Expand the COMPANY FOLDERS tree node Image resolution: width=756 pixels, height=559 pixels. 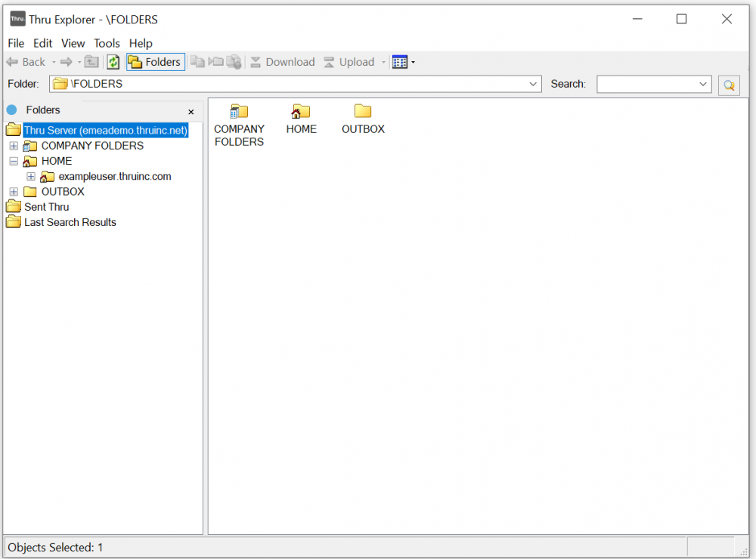[14, 146]
